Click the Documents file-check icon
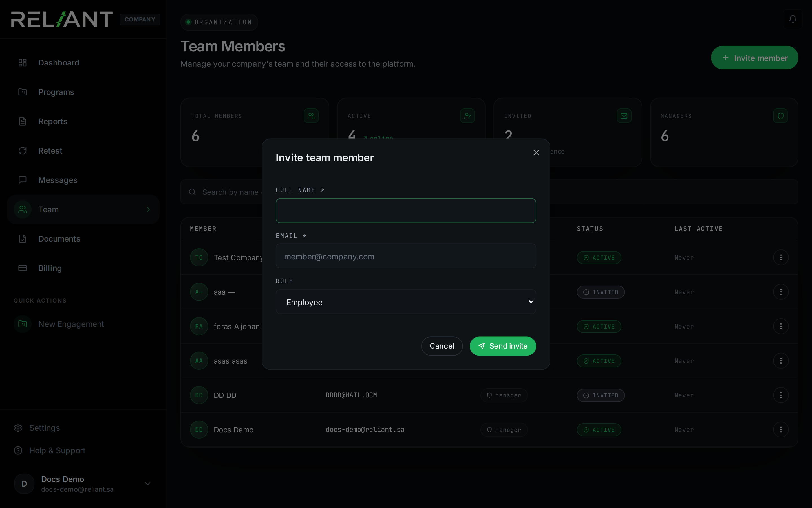The height and width of the screenshot is (508, 812). click(23, 239)
